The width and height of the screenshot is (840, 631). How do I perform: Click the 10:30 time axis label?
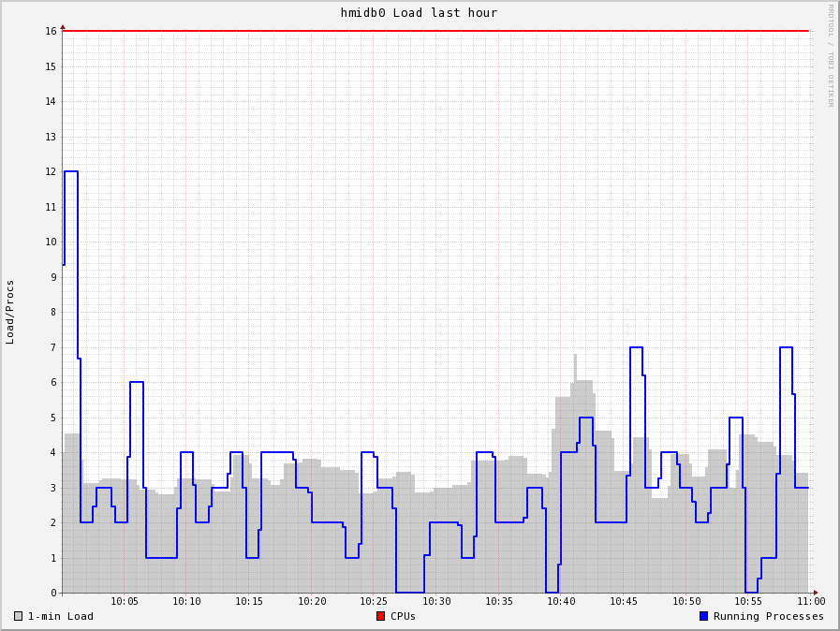tap(436, 601)
